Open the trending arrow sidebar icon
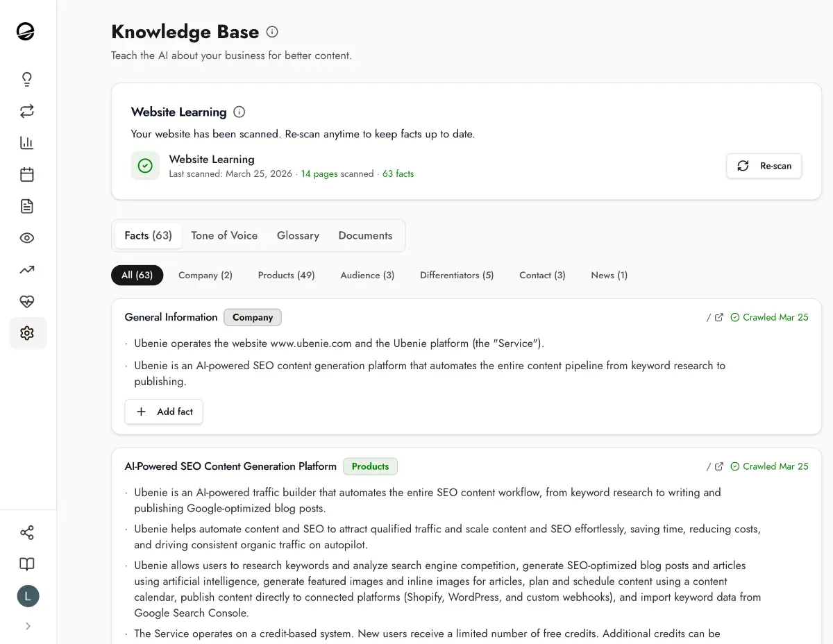 tap(27, 270)
